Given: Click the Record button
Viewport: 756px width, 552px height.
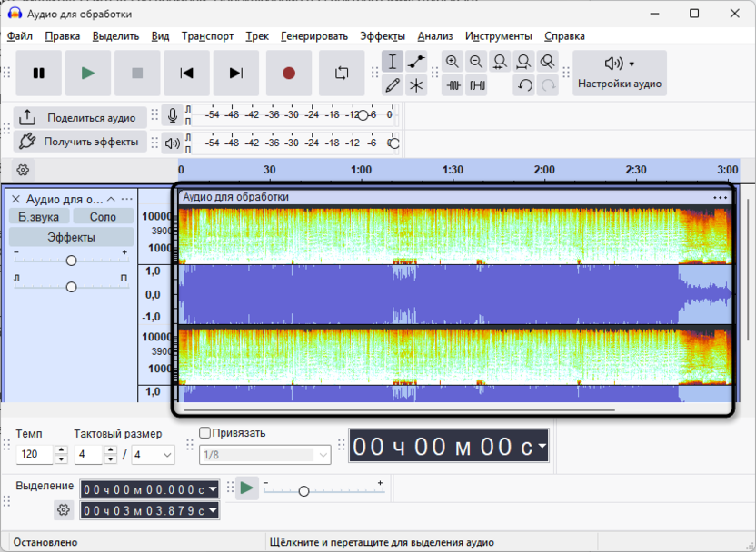Looking at the screenshot, I should coord(289,74).
